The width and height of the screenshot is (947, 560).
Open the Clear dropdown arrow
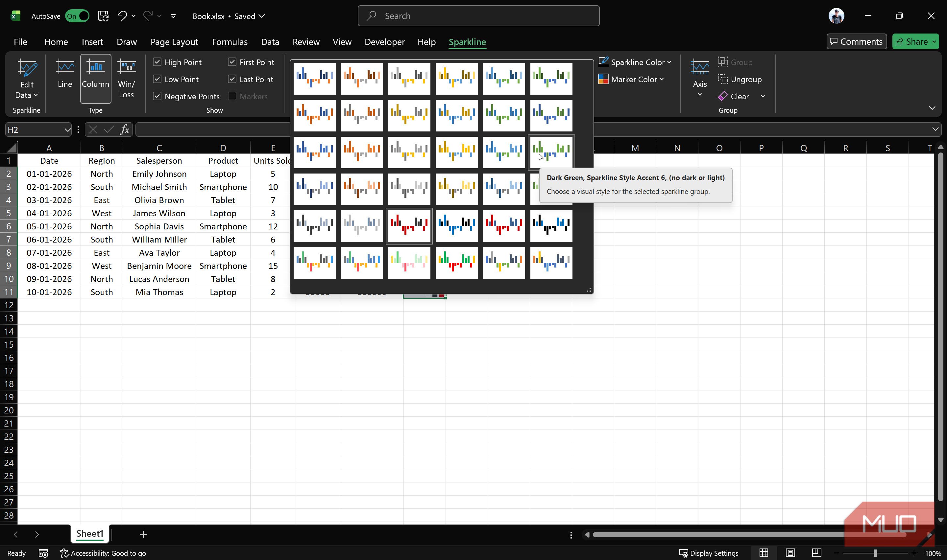point(763,96)
